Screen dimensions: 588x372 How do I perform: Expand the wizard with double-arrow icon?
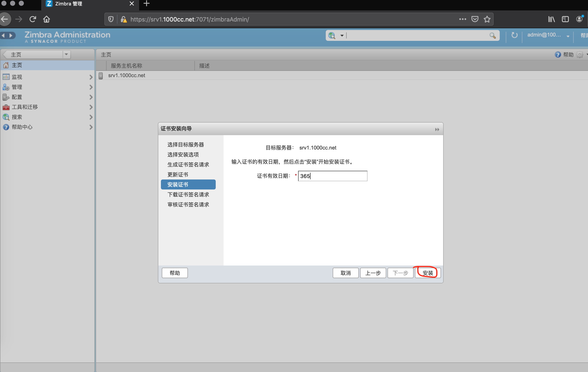point(437,129)
